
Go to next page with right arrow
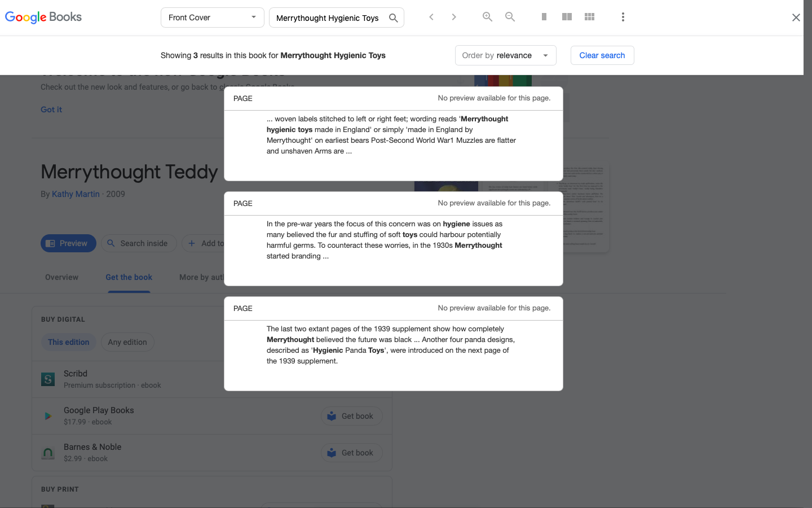click(454, 17)
